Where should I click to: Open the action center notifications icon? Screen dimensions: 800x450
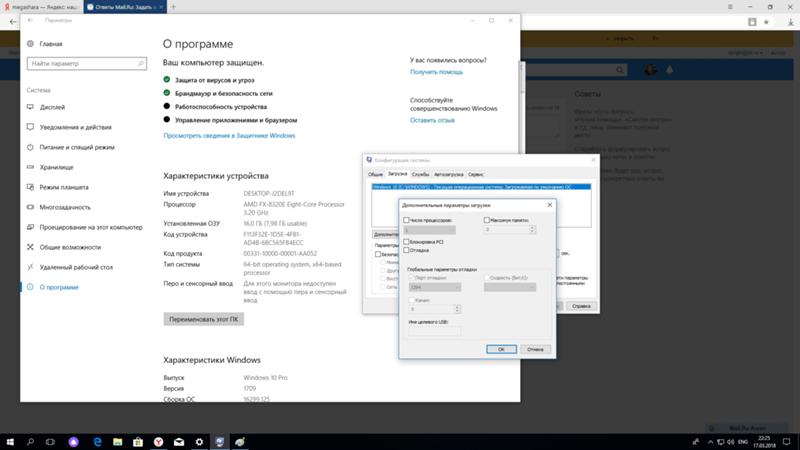tap(787, 442)
